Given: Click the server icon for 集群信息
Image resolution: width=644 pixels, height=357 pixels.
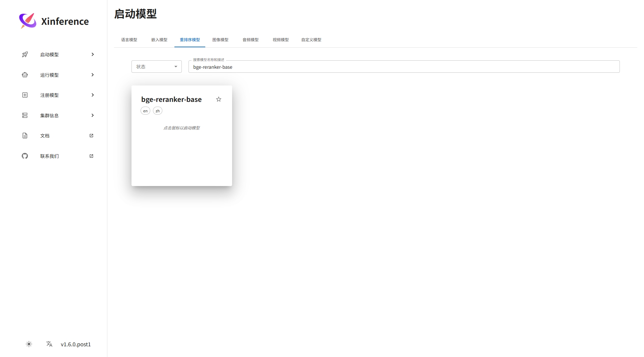Looking at the screenshot, I should pos(25,115).
